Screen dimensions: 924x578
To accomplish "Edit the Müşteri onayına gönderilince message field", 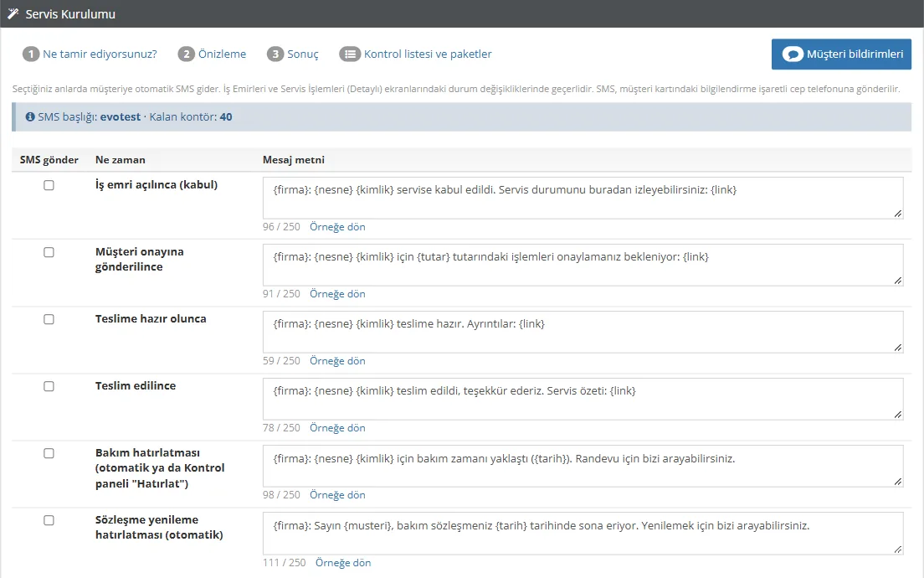I will pyautogui.click(x=583, y=265).
